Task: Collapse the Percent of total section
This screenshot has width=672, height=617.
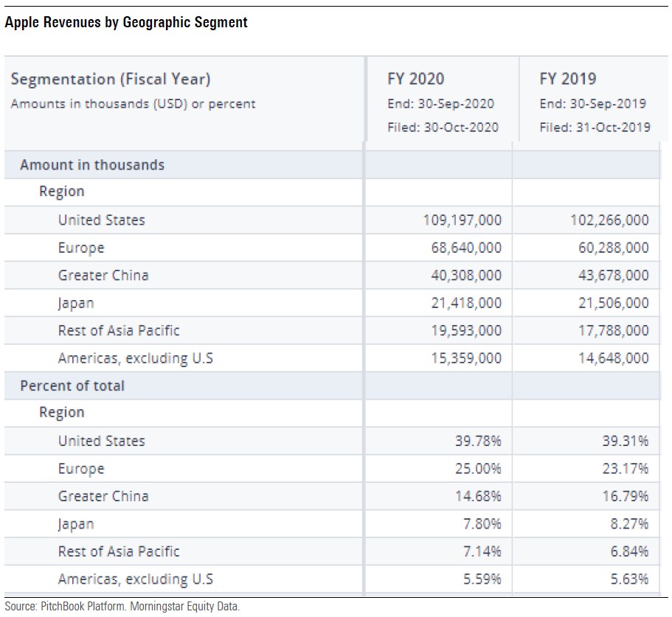Action: click(72, 386)
